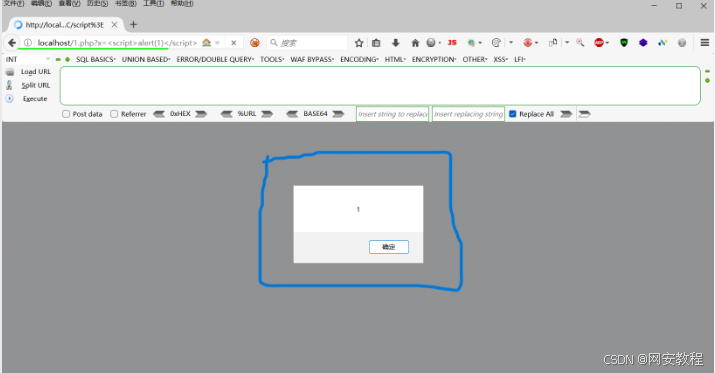Viewport: 715px width, 373px height.
Task: Click the Execute play icon in HackBar
Action: tap(10, 98)
